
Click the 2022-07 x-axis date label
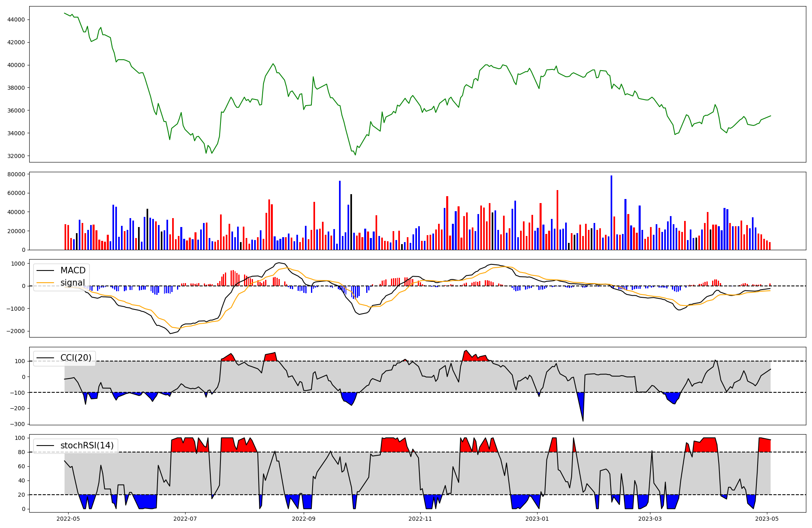click(x=185, y=519)
